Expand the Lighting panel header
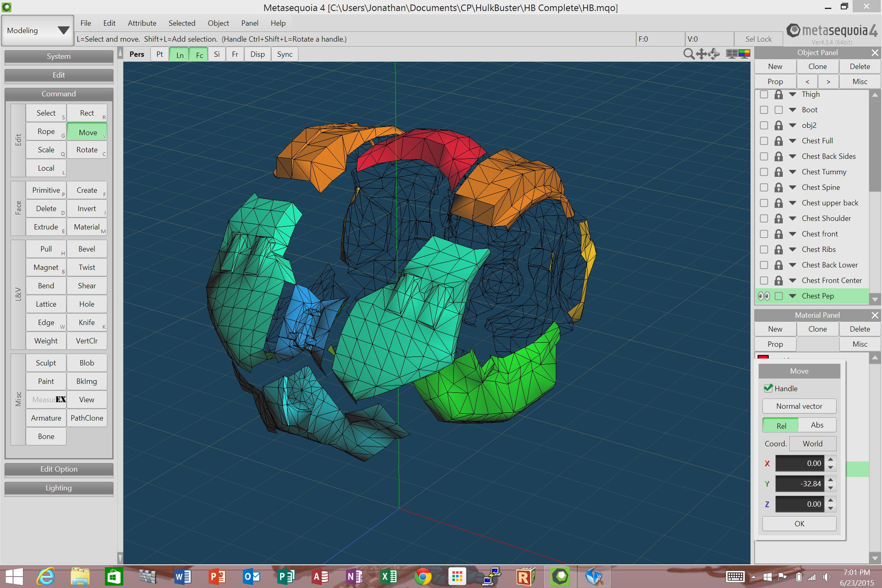The width and height of the screenshot is (882, 588). tap(59, 488)
